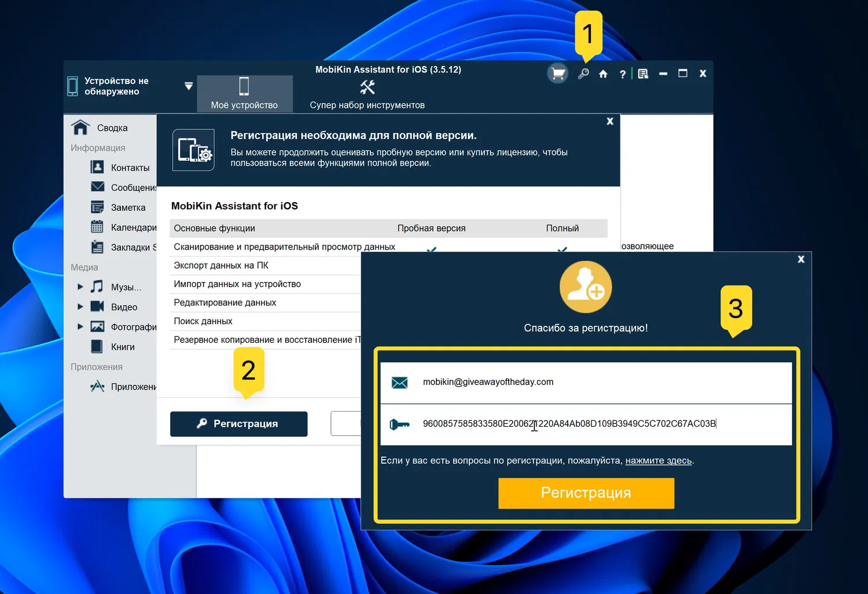The width and height of the screenshot is (868, 594).
Task: Open the device selection dropdown arrow
Action: pos(189,86)
